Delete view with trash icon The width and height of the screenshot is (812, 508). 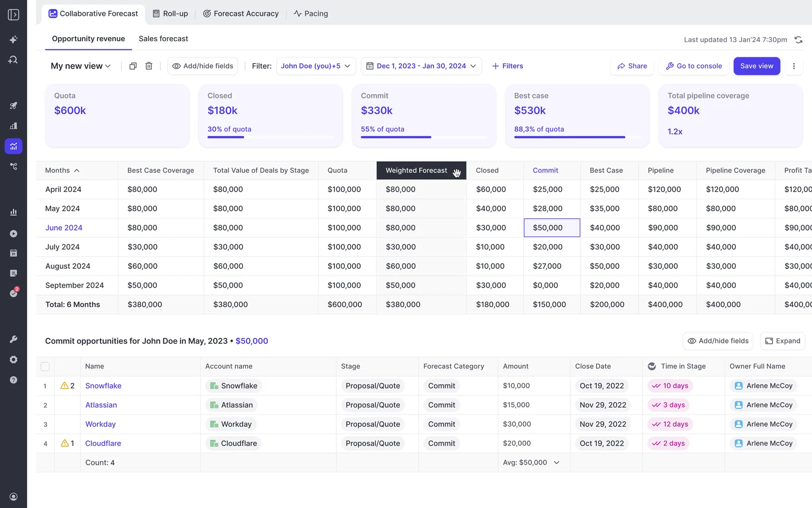tap(149, 66)
